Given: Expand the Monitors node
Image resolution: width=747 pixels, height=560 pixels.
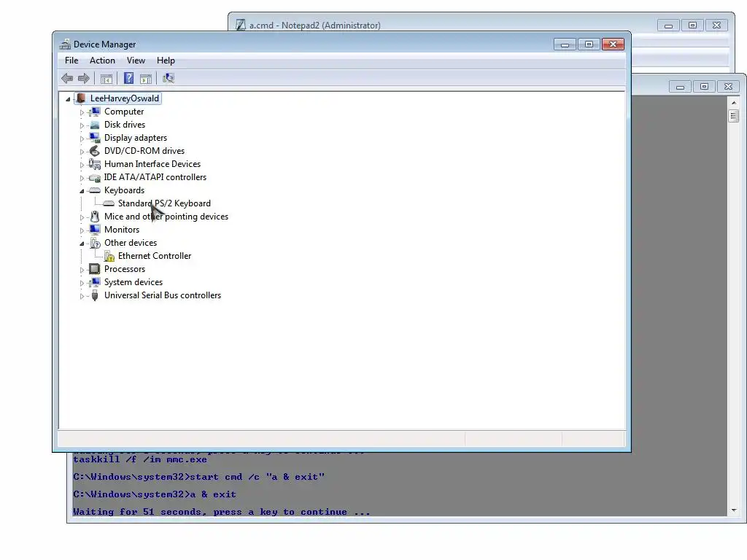Looking at the screenshot, I should click(x=82, y=230).
